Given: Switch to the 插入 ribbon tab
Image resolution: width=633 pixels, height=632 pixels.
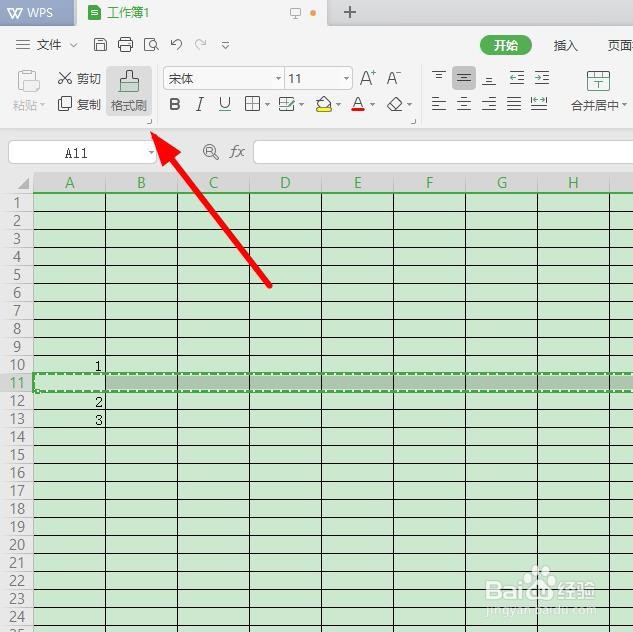Looking at the screenshot, I should [x=566, y=45].
